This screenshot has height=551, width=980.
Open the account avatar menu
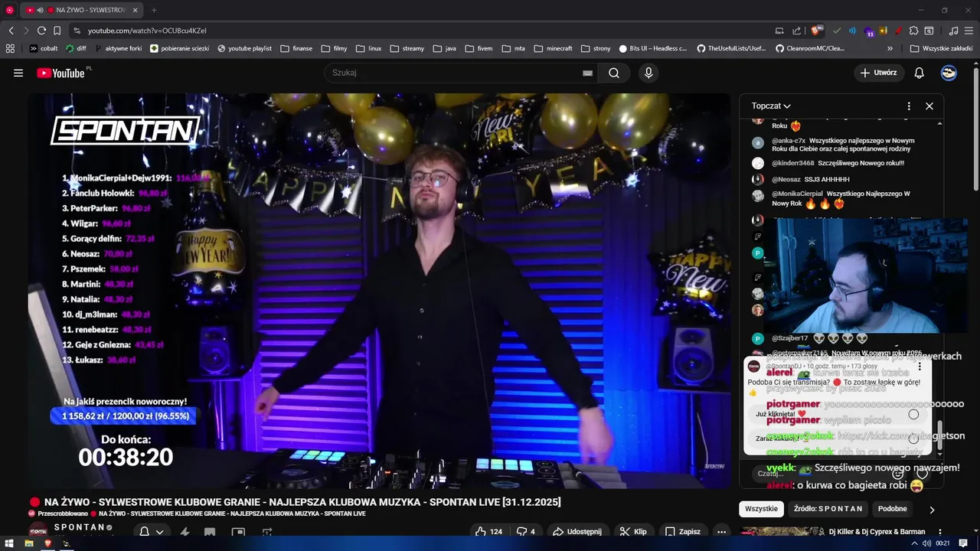[949, 73]
